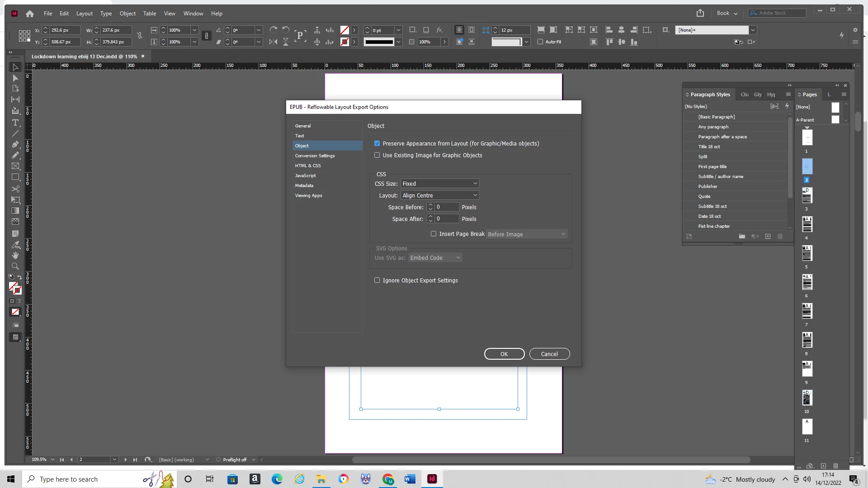Open the Conversion Settings section
The image size is (868, 488).
pos(315,155)
